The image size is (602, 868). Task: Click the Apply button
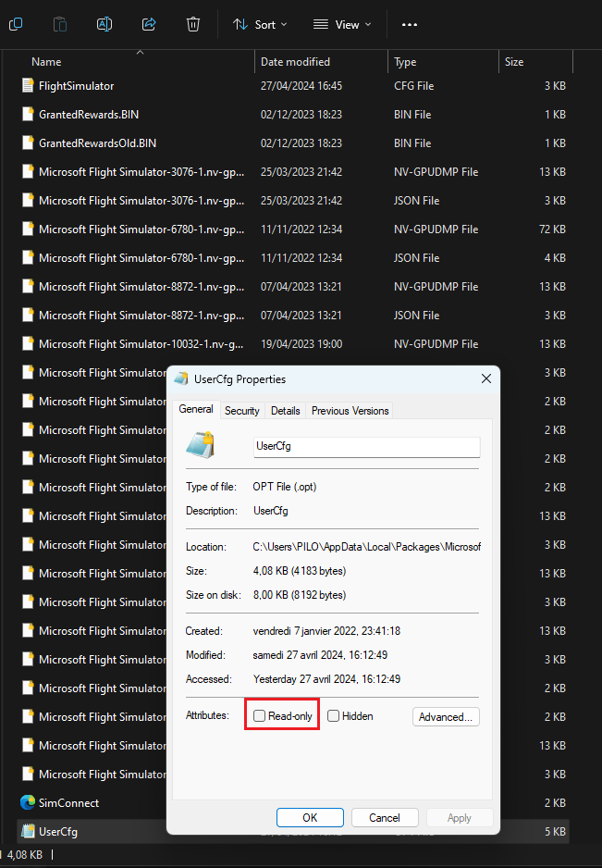(460, 818)
